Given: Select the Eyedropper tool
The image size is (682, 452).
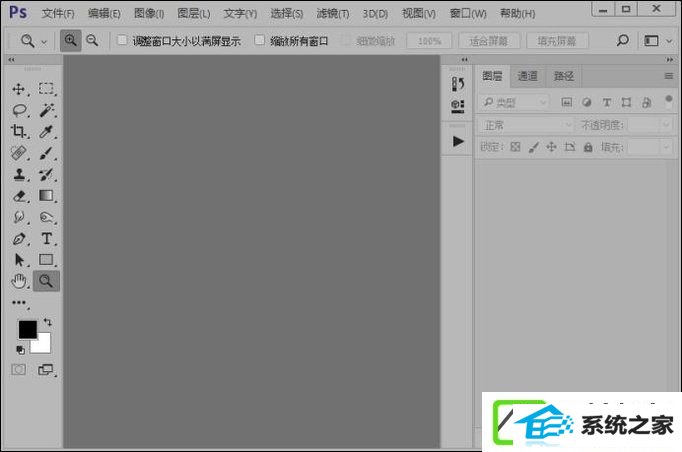Looking at the screenshot, I should coord(46,131).
